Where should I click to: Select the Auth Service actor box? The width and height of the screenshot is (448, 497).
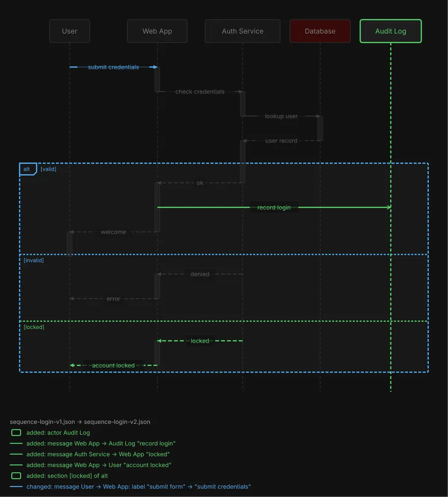(242, 31)
